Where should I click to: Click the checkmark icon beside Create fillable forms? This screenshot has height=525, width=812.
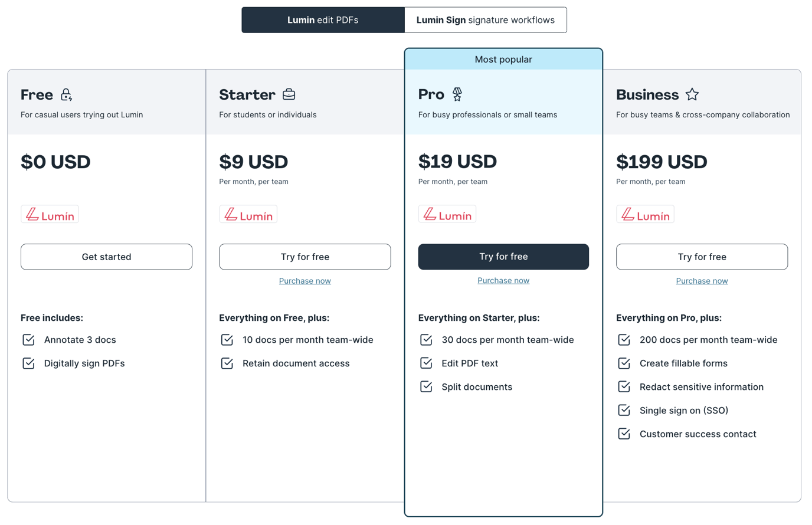[x=624, y=363]
